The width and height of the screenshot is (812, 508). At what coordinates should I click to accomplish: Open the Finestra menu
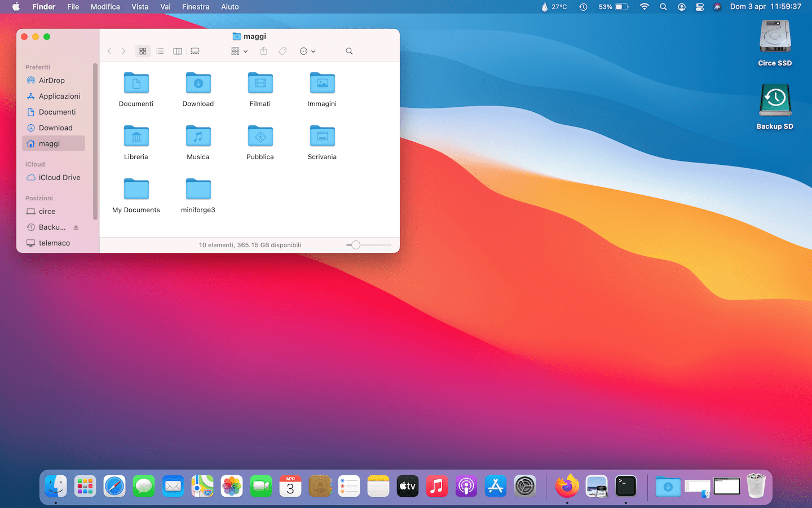(x=196, y=7)
